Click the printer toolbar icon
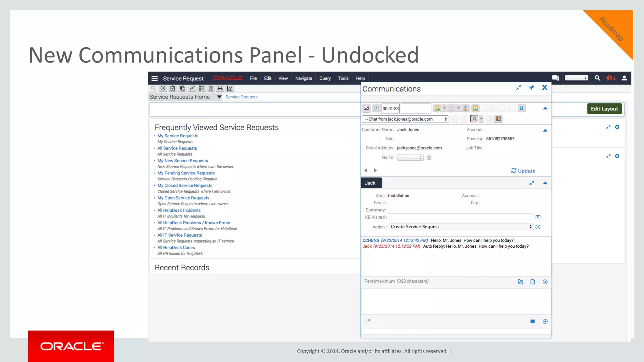Screen dimensions: 644x362 click(x=220, y=88)
